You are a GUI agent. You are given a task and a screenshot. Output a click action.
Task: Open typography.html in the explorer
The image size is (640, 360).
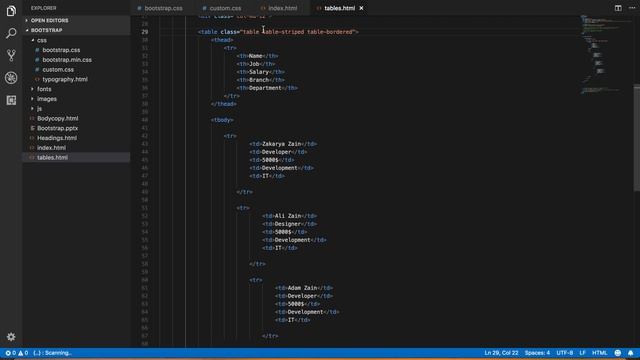(x=65, y=79)
